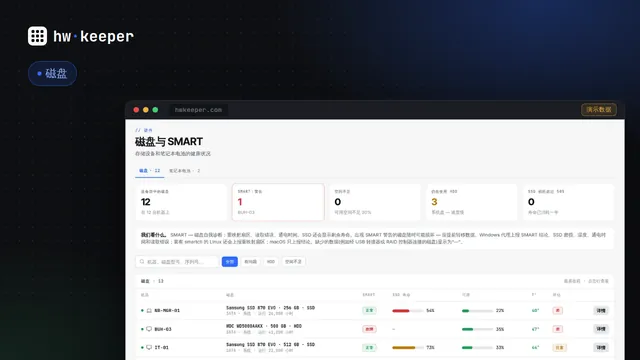Click the green status dot of NB-MGR-01
The height and width of the screenshot is (360, 640).
tap(142, 311)
